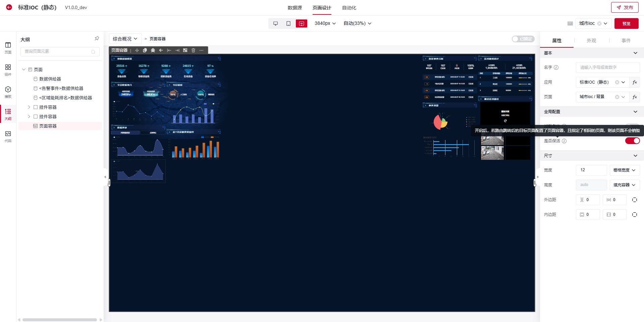Click the 发布 publish button
The width and height of the screenshot is (644, 322).
(625, 7)
